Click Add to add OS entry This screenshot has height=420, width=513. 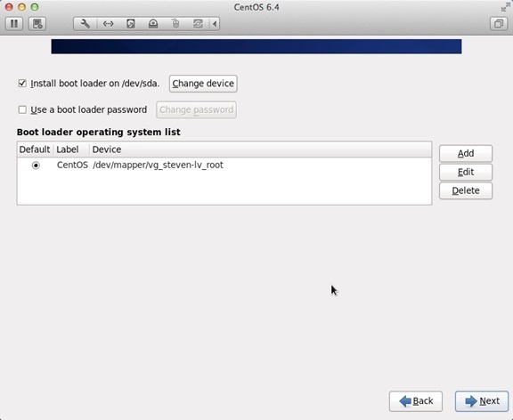466,153
